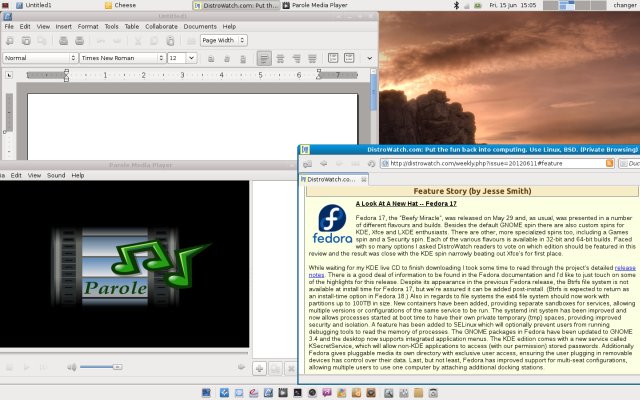
Task: Open the Page Width zoom dropdown
Action: point(224,40)
